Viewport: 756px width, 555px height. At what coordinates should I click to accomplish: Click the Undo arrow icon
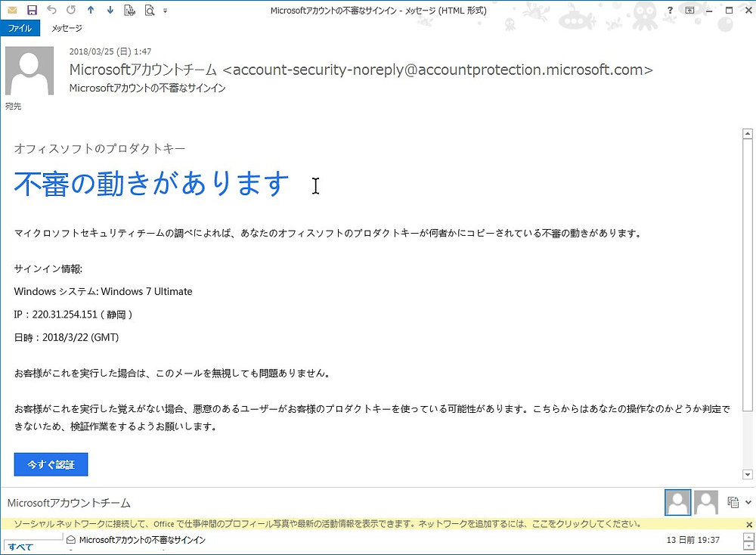(x=51, y=10)
